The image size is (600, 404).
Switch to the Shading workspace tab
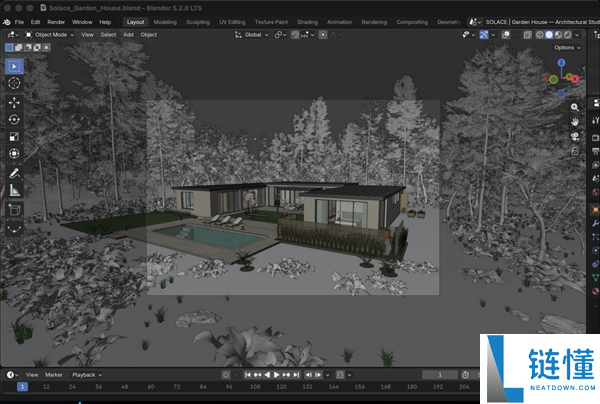click(x=308, y=22)
